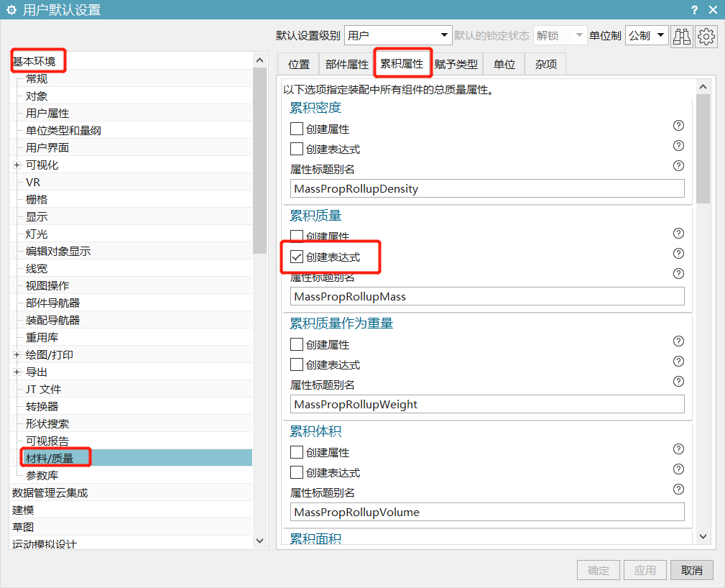Show help for 累积密度 创建属性
Screen dimensions: 725x588
[x=678, y=125]
